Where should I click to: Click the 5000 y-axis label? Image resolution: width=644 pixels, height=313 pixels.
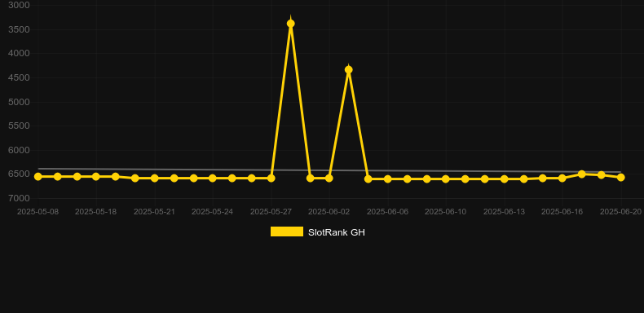tap(20, 102)
